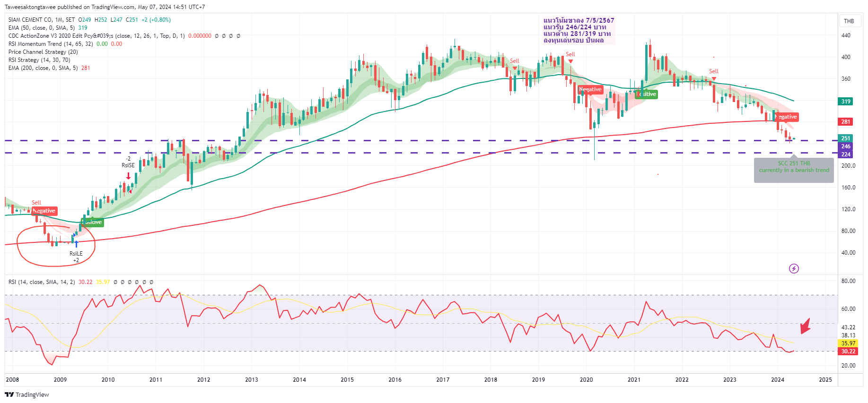Viewport: 868px width, 403px height.
Task: Click the purple 246 support level label
Action: (x=846, y=146)
